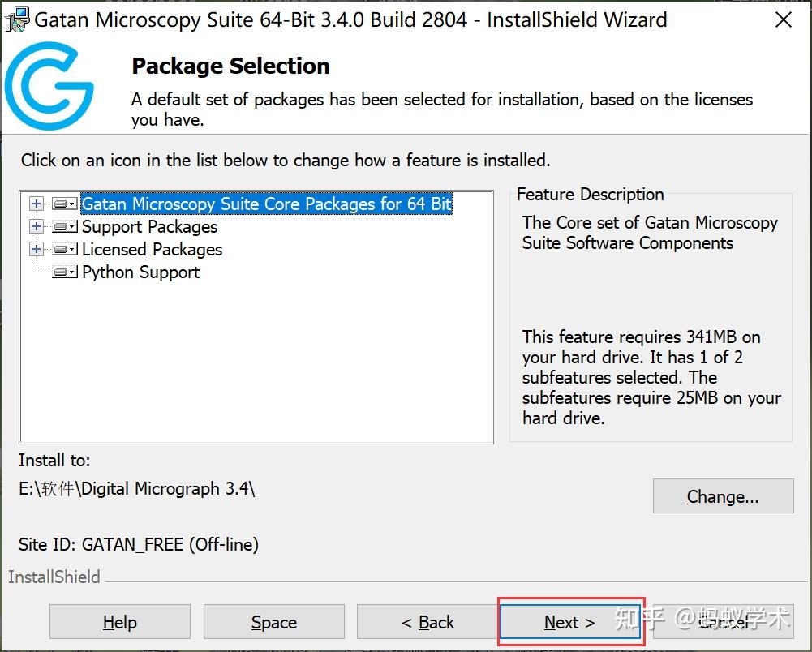812x652 pixels.
Task: Select the Python Support feature
Action: [140, 272]
